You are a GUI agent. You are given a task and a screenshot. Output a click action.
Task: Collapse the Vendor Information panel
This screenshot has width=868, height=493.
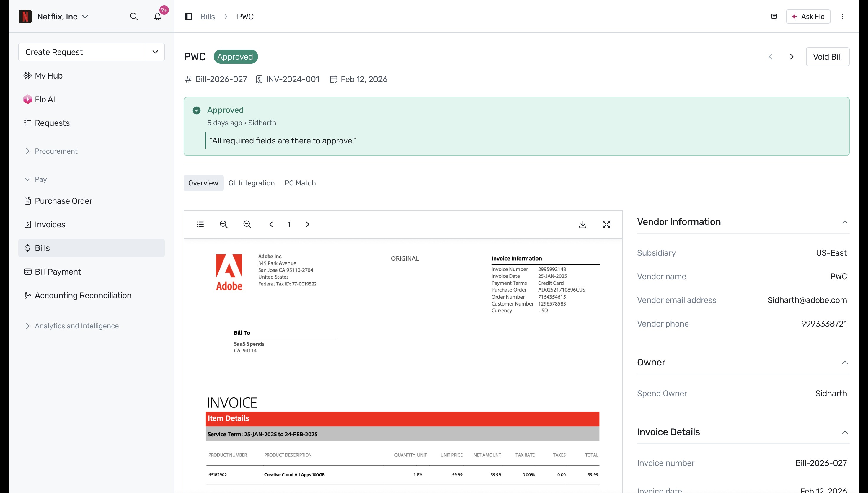[845, 222]
